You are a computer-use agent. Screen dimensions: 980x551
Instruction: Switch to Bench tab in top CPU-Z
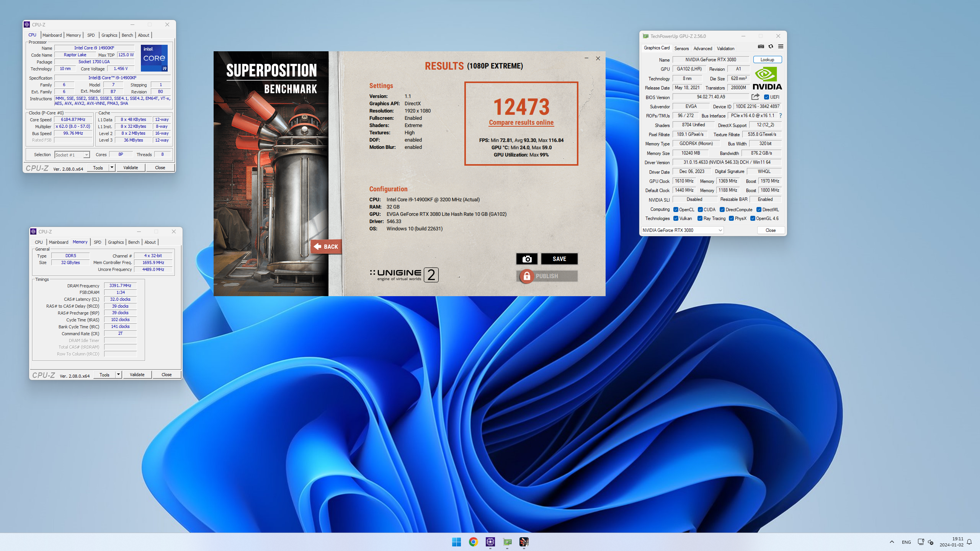point(127,35)
